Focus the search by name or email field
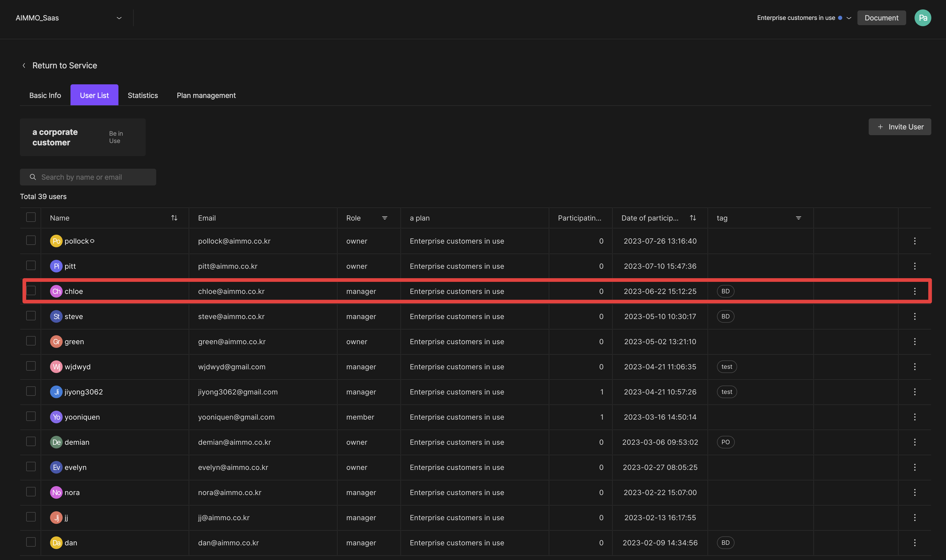Screen dimensions: 946x560 tap(88, 177)
